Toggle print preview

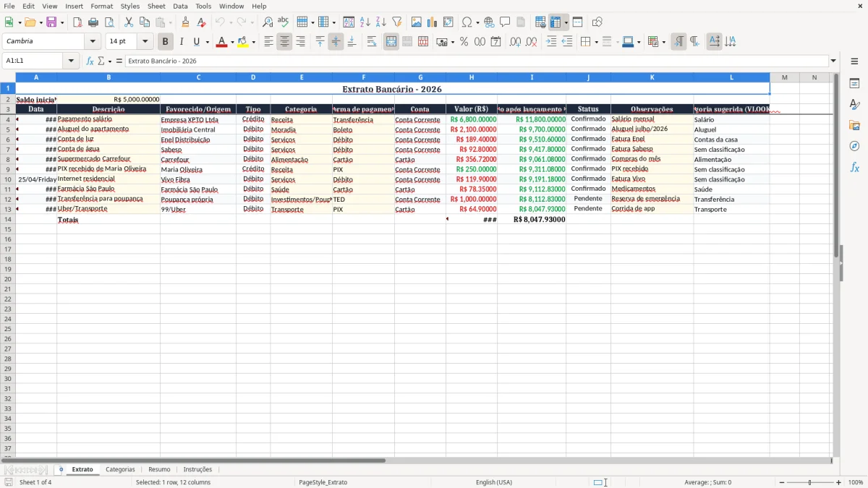(109, 22)
